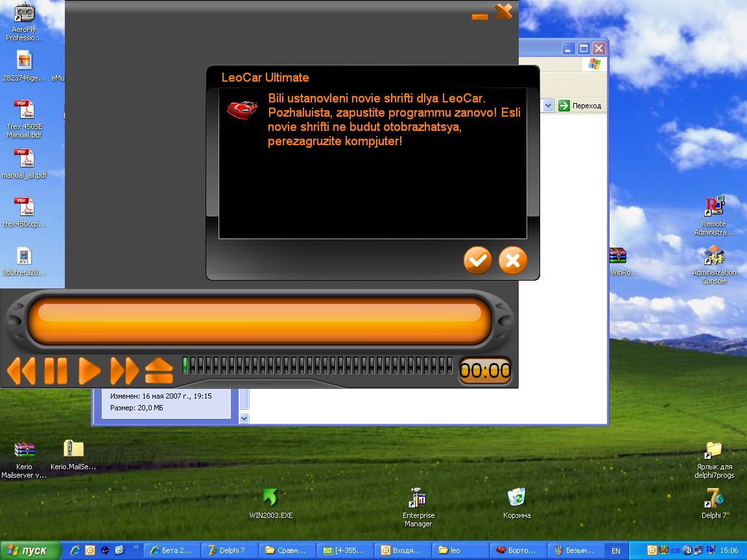This screenshot has height=560, width=747.
Task: Click the 15:06 system clock
Action: [729, 550]
